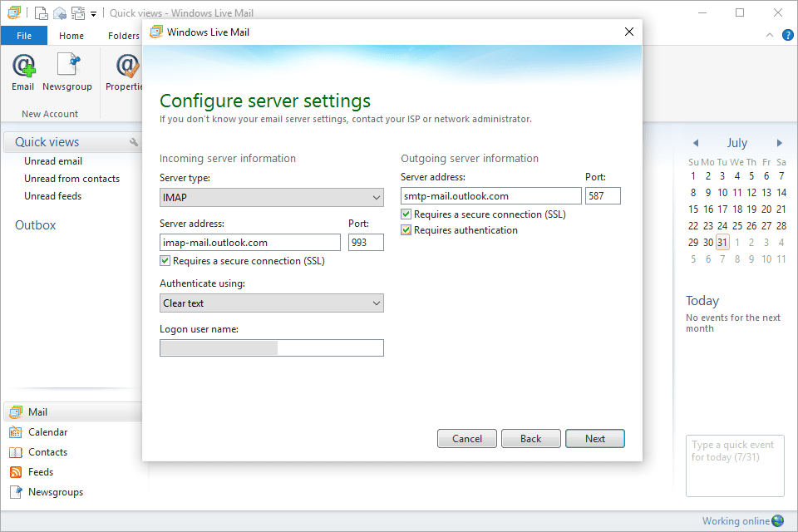The image size is (798, 532).
Task: Click the blue Help question mark icon
Action: 788,35
